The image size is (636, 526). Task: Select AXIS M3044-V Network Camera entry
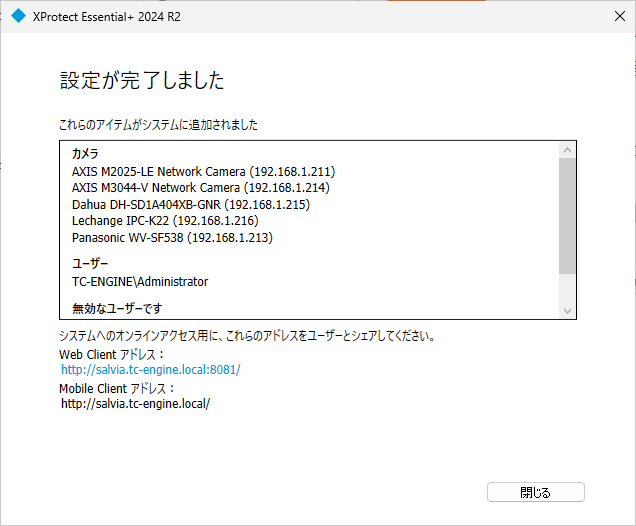pyautogui.click(x=201, y=188)
